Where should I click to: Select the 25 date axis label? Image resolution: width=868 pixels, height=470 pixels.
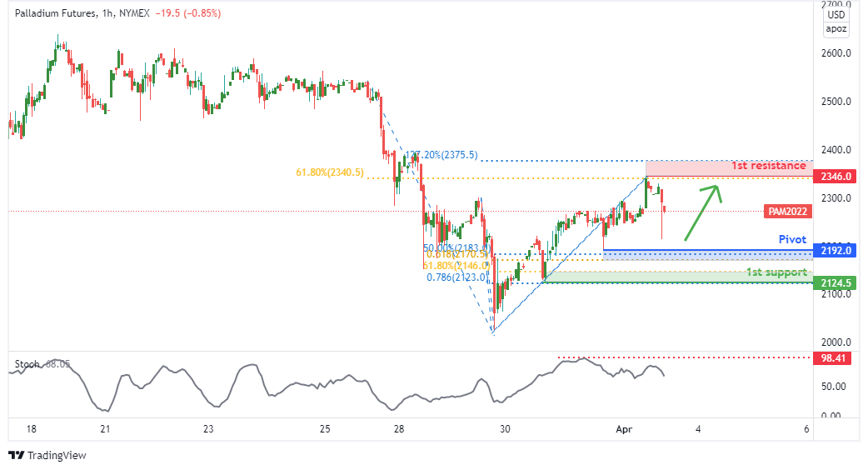(x=325, y=429)
